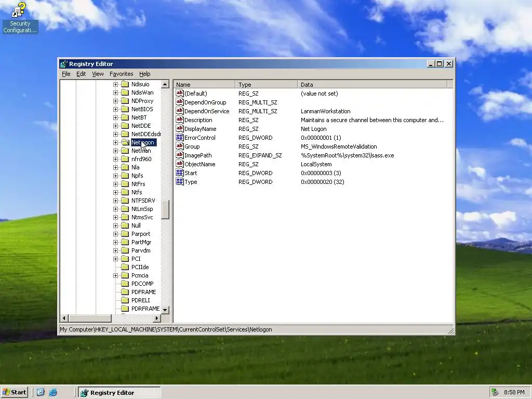The width and height of the screenshot is (532, 399).
Task: Click the (Default) value icon
Action: pyautogui.click(x=179, y=94)
